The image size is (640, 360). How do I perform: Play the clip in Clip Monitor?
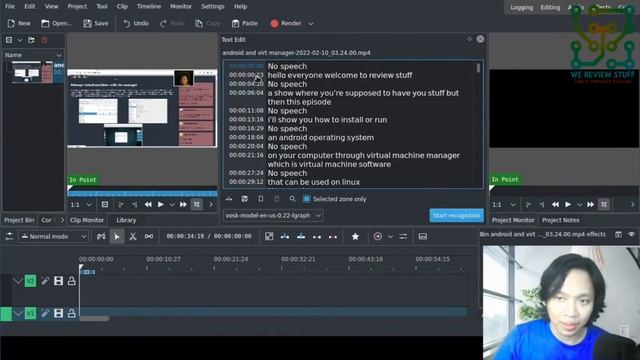tap(161, 204)
